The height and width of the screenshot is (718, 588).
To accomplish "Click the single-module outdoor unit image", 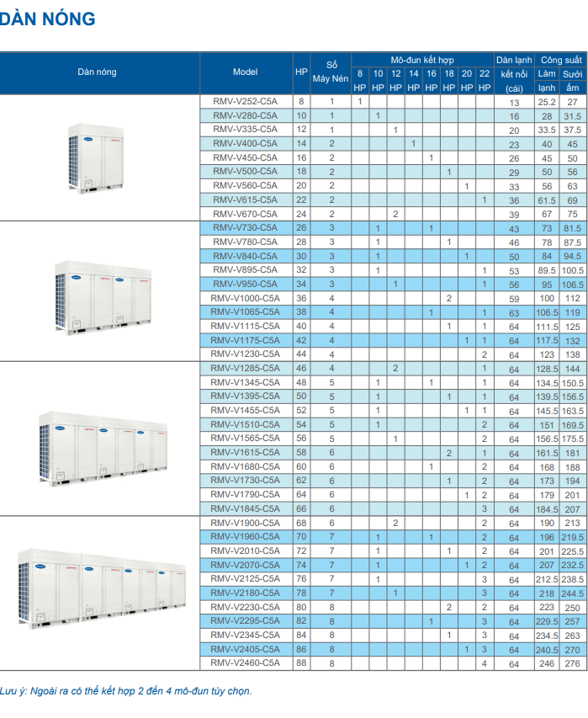I will pyautogui.click(x=96, y=158).
